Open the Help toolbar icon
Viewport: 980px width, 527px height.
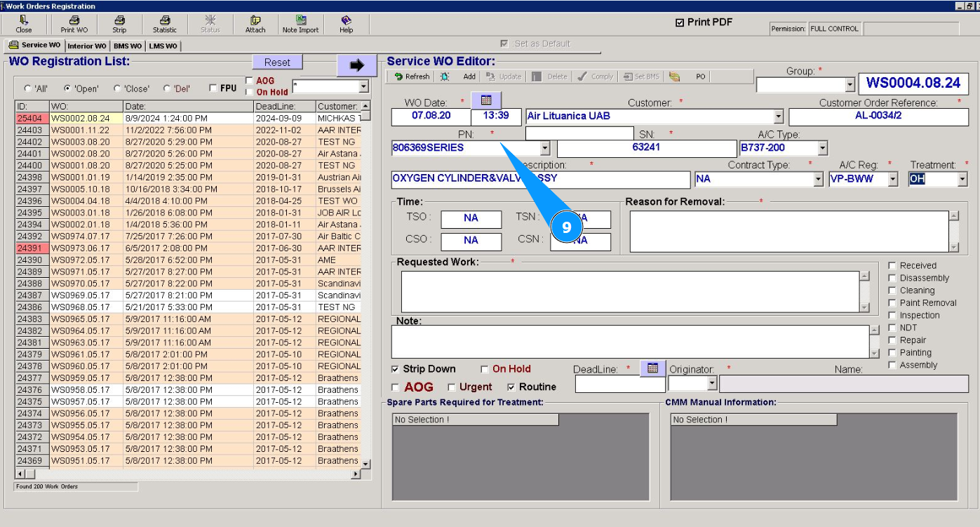point(346,25)
